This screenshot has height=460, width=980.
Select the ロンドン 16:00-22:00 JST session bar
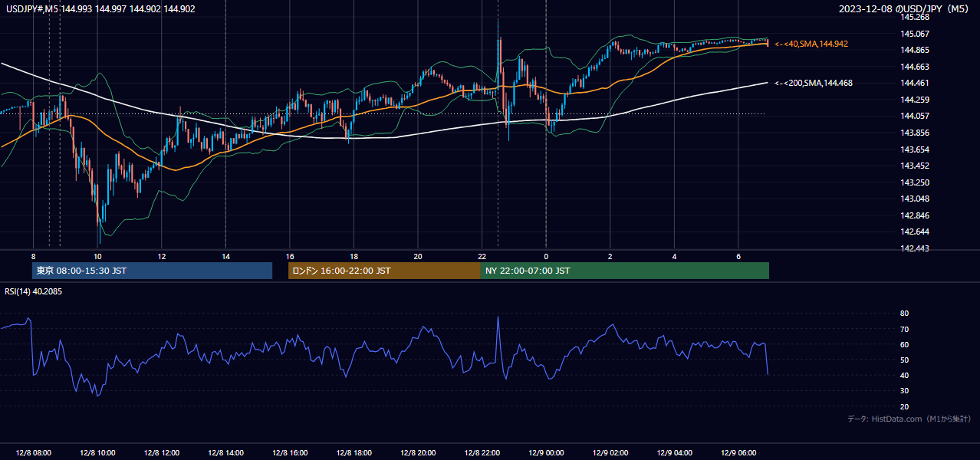pos(384,271)
